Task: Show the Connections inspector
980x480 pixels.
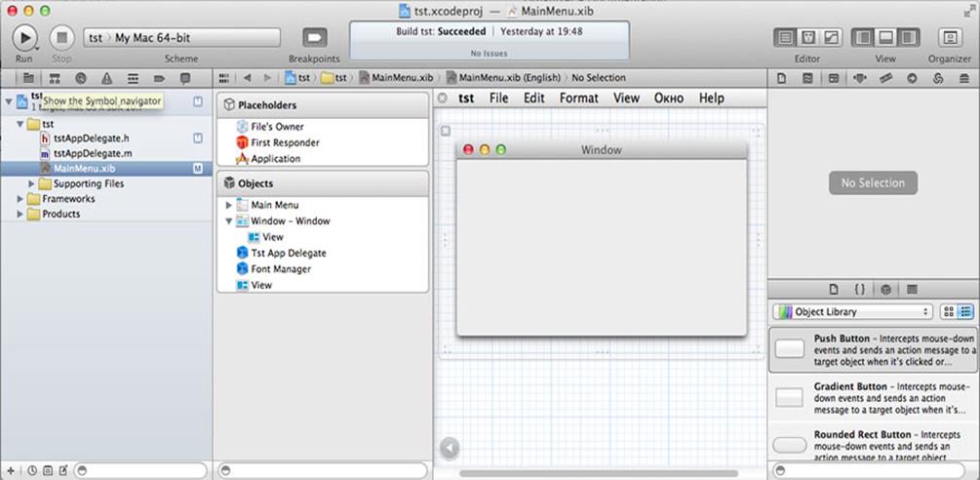Action: click(912, 78)
